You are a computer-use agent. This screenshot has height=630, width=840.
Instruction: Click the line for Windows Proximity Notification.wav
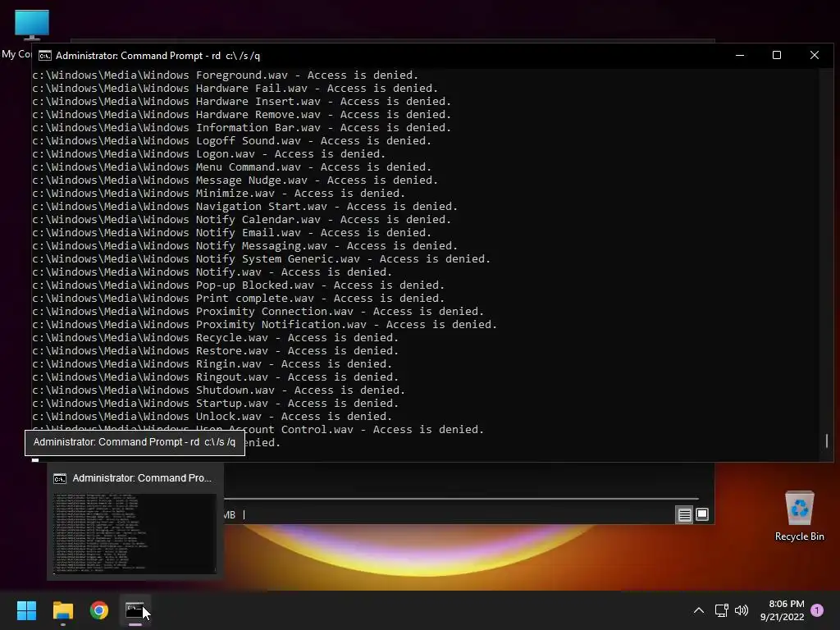pyautogui.click(x=265, y=325)
